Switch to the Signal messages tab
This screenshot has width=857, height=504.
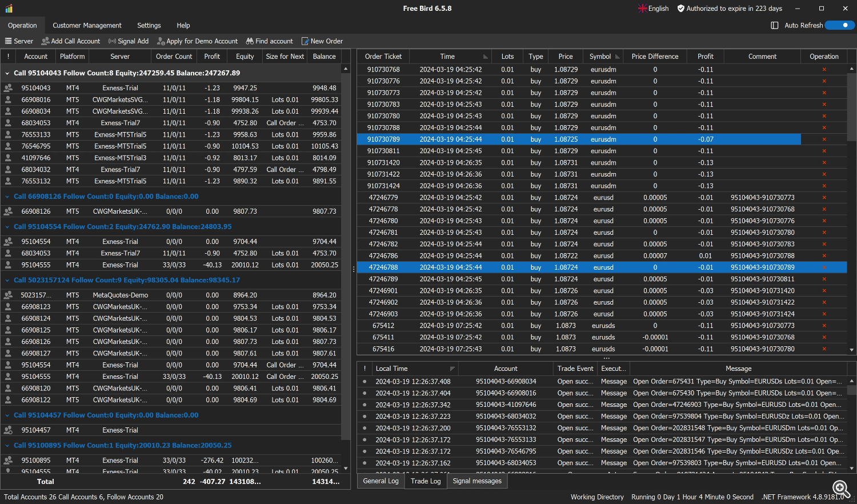coord(477,481)
